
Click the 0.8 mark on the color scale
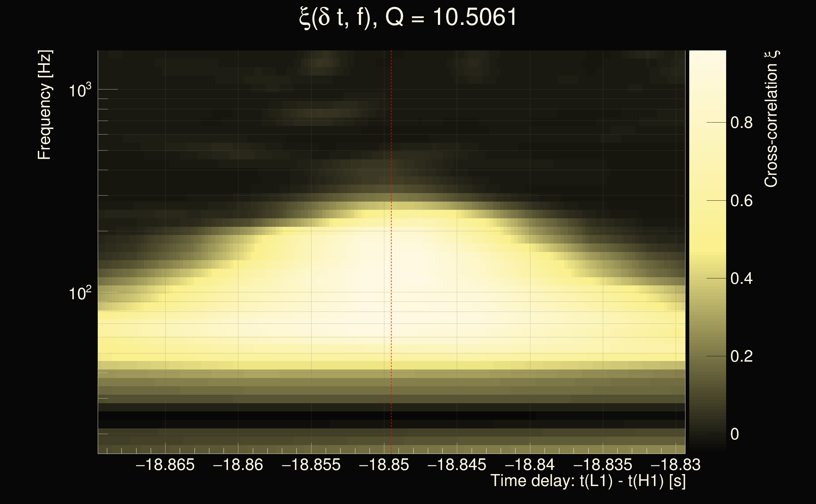[x=741, y=123]
